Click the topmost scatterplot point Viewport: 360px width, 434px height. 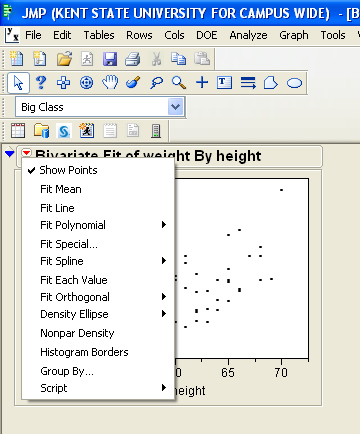(x=282, y=190)
